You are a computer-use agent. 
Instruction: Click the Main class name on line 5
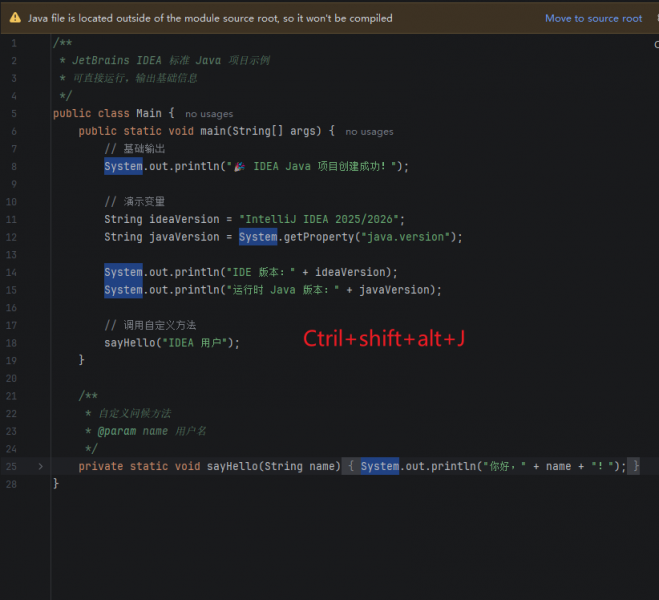(148, 113)
